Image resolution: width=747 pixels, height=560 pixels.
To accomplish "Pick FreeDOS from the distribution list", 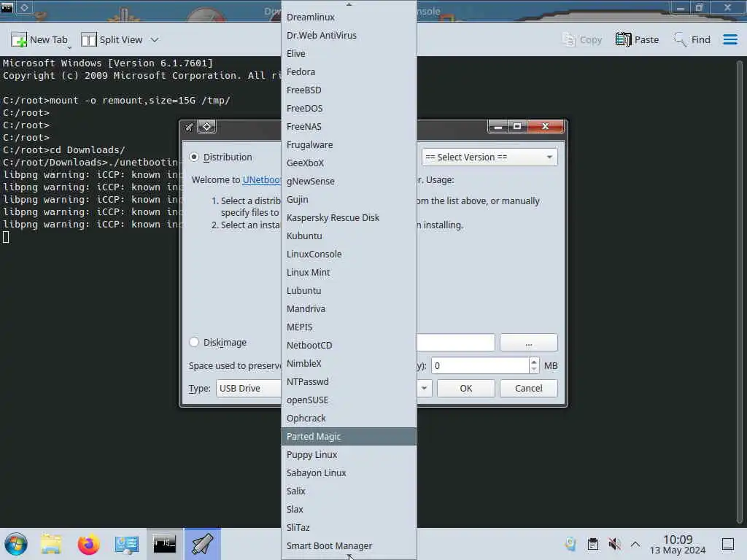I will (349, 108).
